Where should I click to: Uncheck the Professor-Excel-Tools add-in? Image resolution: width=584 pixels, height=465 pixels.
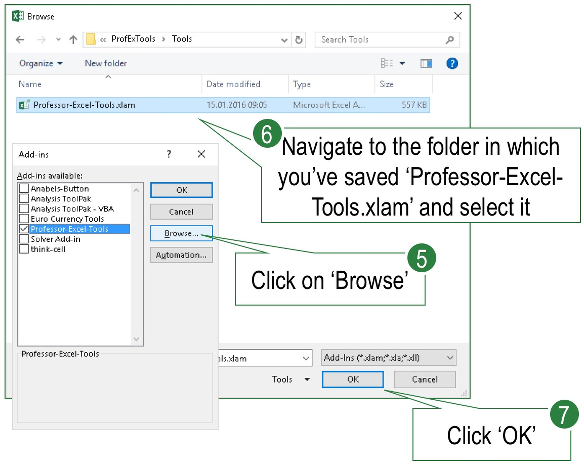click(24, 229)
